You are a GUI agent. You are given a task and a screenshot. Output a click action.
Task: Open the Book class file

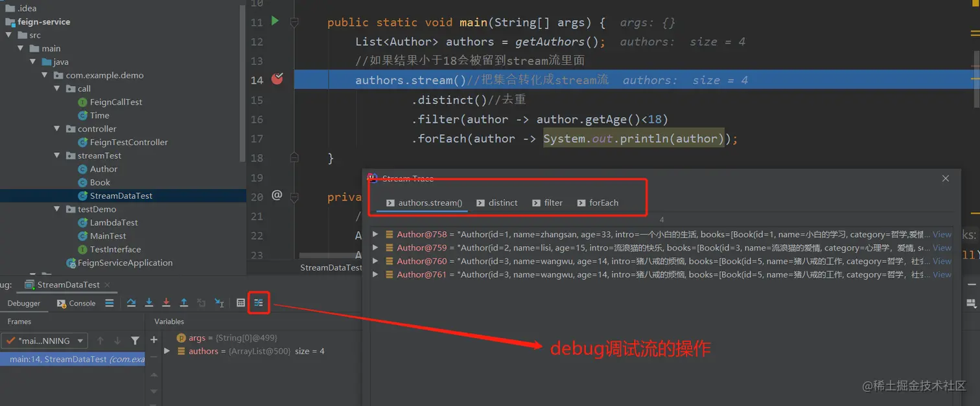pos(100,182)
